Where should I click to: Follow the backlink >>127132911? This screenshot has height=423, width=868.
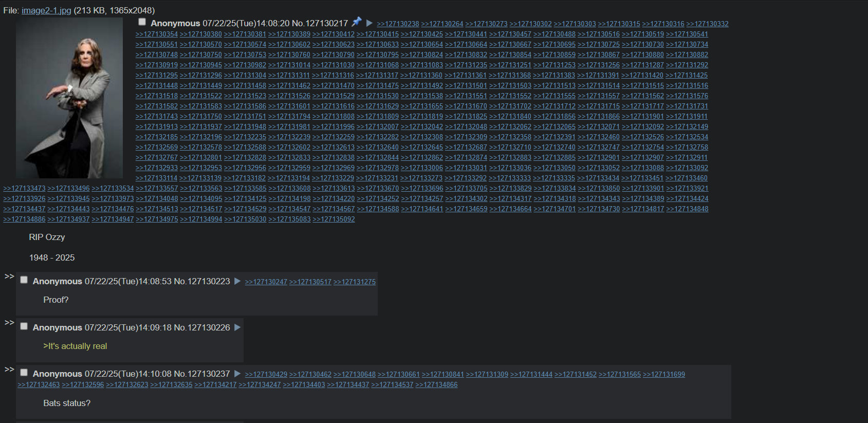[687, 158]
